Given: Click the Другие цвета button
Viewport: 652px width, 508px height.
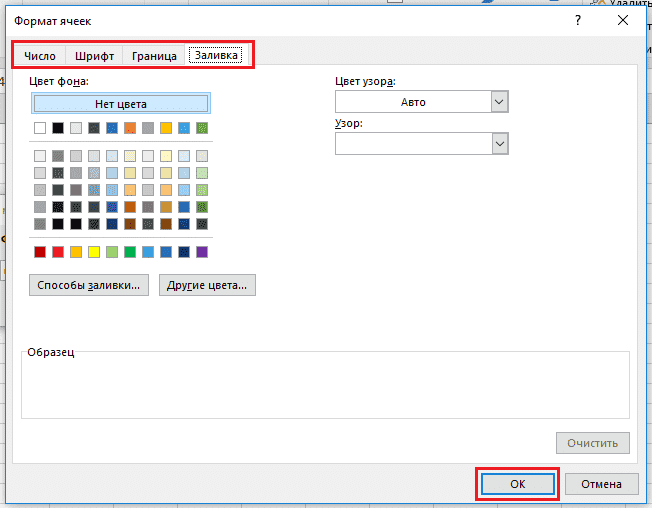Looking at the screenshot, I should [208, 285].
